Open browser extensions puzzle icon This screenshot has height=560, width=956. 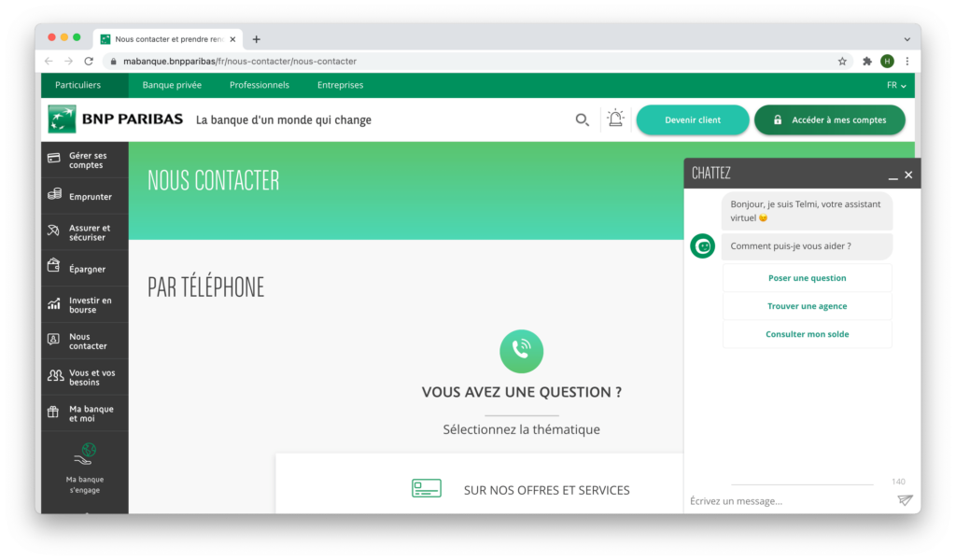click(867, 61)
